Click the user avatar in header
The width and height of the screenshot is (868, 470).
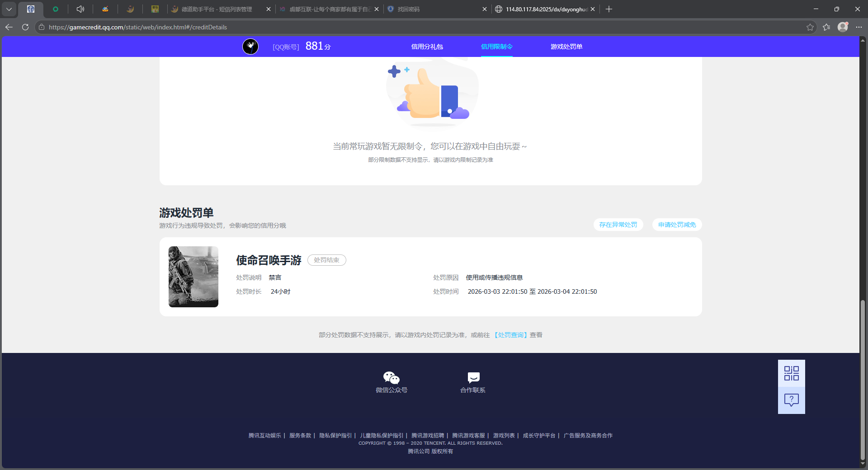coord(250,46)
